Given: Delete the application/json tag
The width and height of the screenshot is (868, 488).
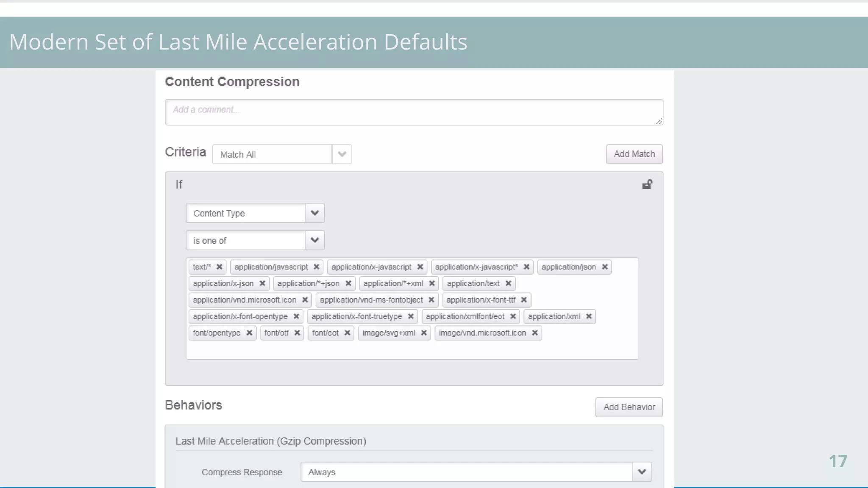Looking at the screenshot, I should [x=605, y=267].
